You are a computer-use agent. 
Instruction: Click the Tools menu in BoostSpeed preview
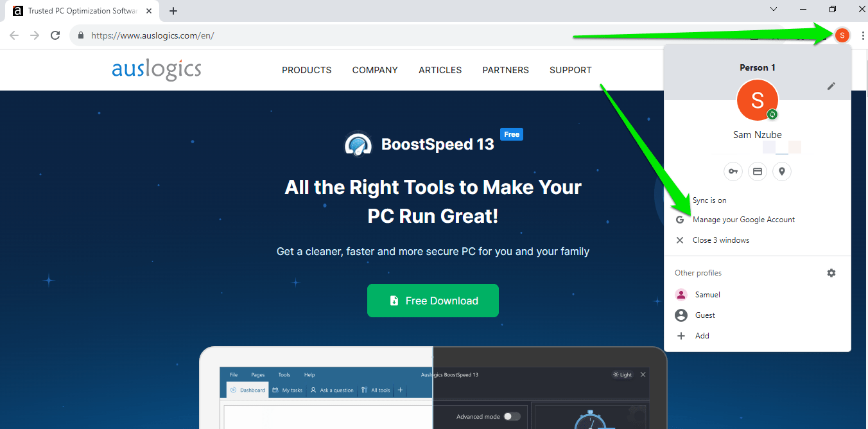pos(284,375)
